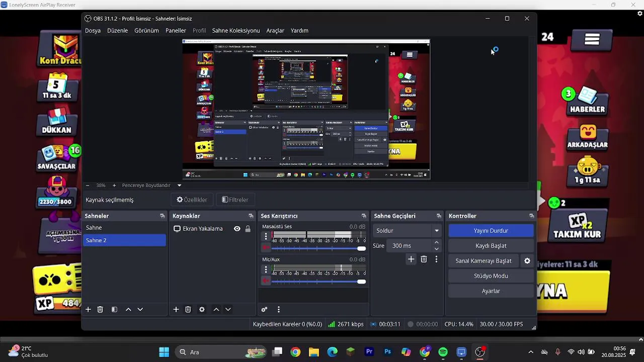Select the Ekran Yakalama source row
The width and height of the screenshot is (644, 362).
211,229
